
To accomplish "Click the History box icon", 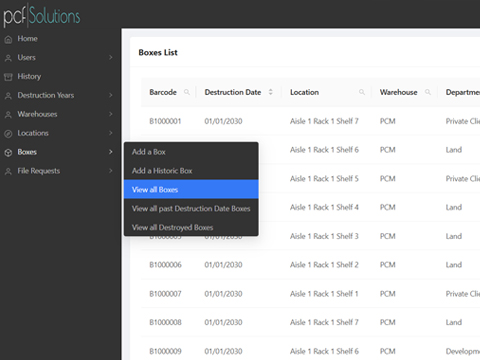I will click(8, 77).
